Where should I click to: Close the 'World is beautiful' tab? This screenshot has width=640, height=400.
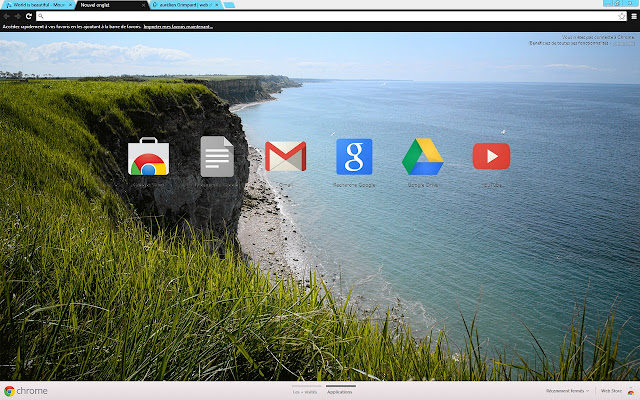[70, 5]
